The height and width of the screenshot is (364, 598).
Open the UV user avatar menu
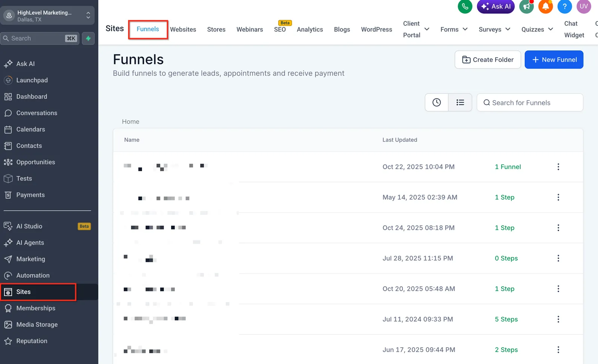(x=584, y=6)
